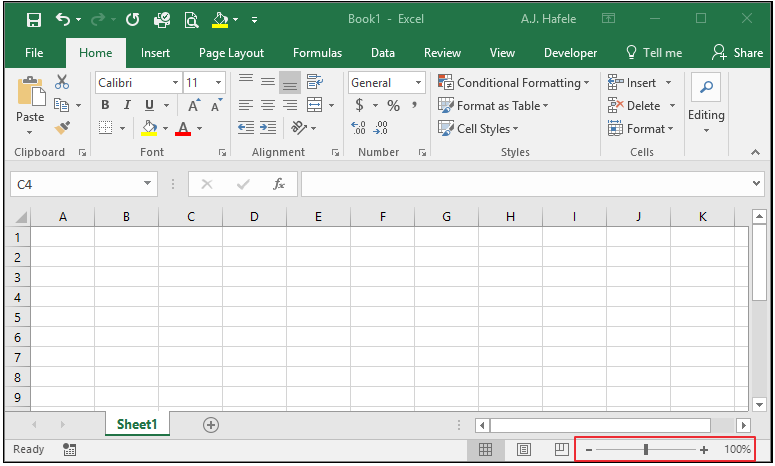The width and height of the screenshot is (775, 466).
Task: Switch to the Formulas tab
Action: [x=317, y=53]
